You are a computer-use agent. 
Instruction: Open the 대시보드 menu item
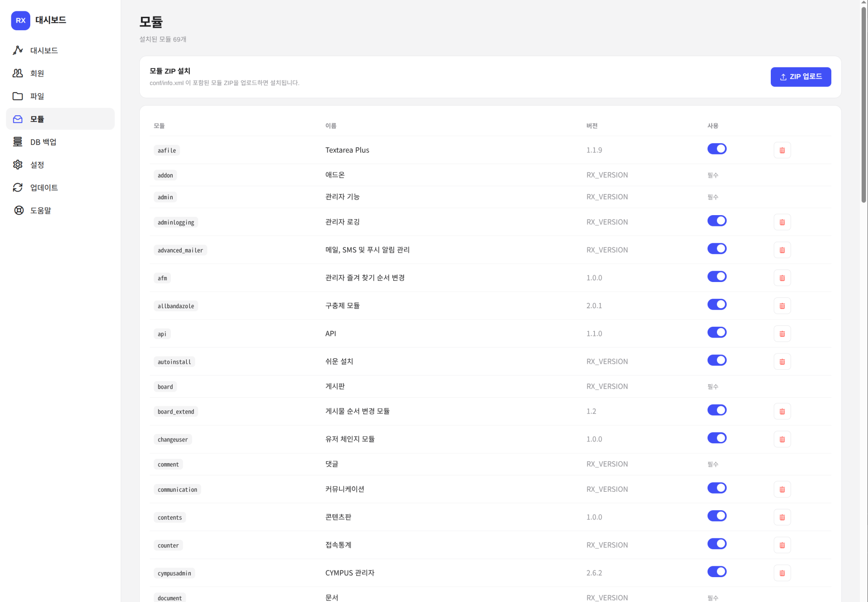pyautogui.click(x=60, y=50)
